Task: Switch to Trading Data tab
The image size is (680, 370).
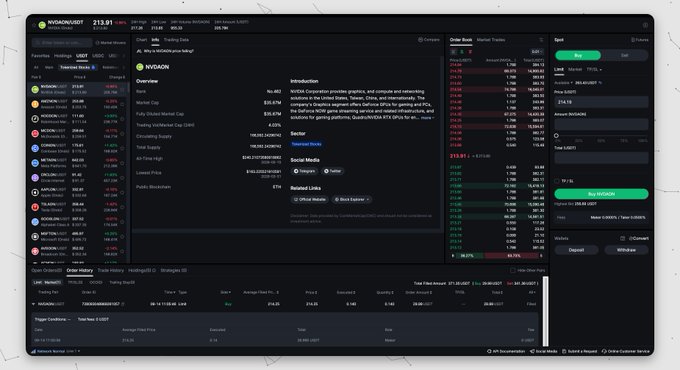Action: point(176,40)
